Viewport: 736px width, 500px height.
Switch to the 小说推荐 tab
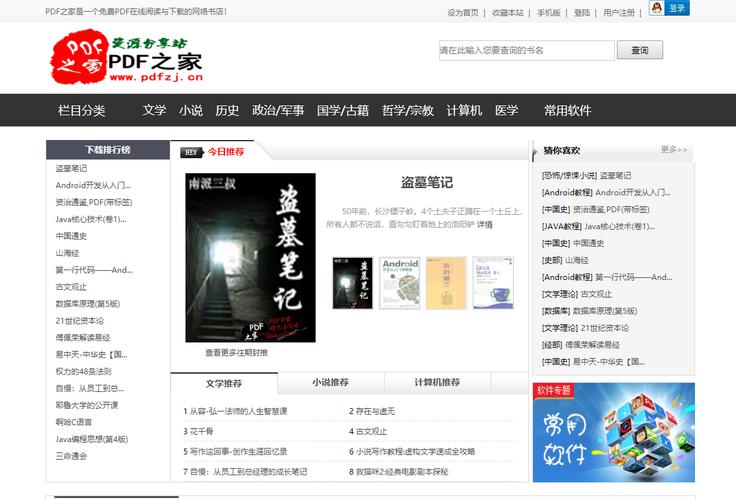(x=331, y=383)
